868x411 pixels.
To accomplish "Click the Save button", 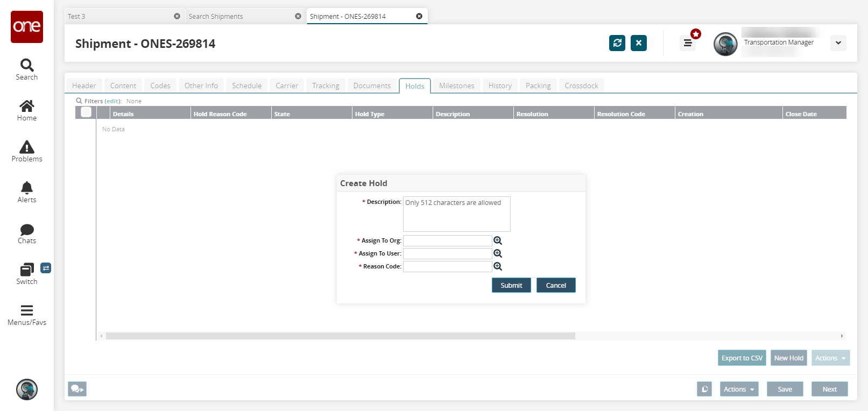I will click(785, 389).
